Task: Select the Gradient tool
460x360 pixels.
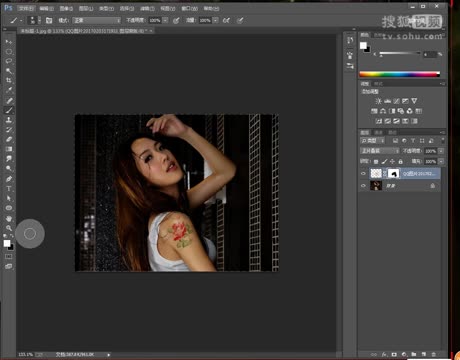Action: tap(9, 149)
